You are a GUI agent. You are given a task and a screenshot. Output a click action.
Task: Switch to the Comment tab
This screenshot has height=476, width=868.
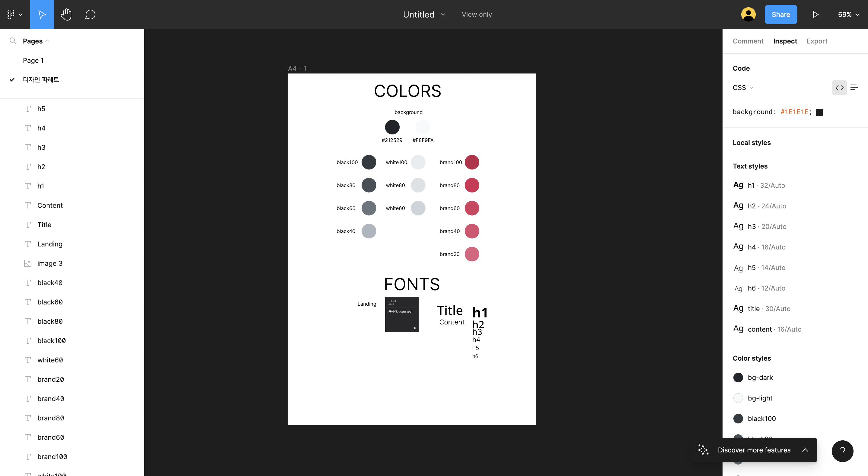pyautogui.click(x=748, y=41)
